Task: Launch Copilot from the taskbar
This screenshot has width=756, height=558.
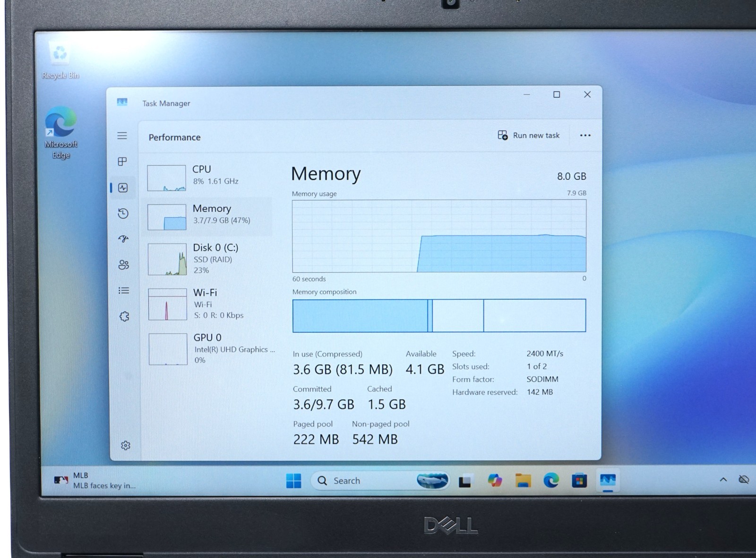Action: [x=494, y=481]
